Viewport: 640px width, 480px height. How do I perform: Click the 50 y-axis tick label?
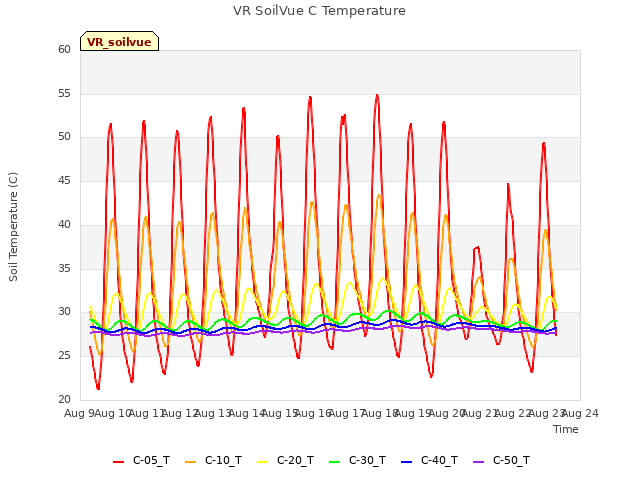click(64, 137)
